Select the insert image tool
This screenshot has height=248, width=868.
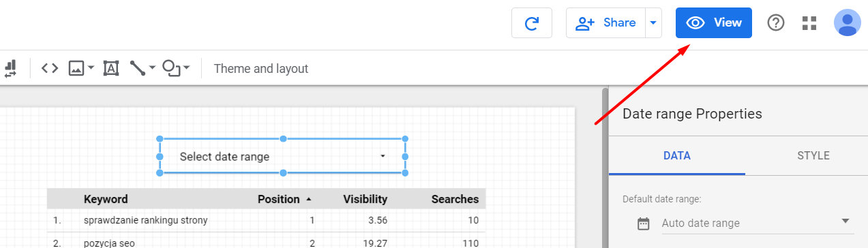(76, 68)
